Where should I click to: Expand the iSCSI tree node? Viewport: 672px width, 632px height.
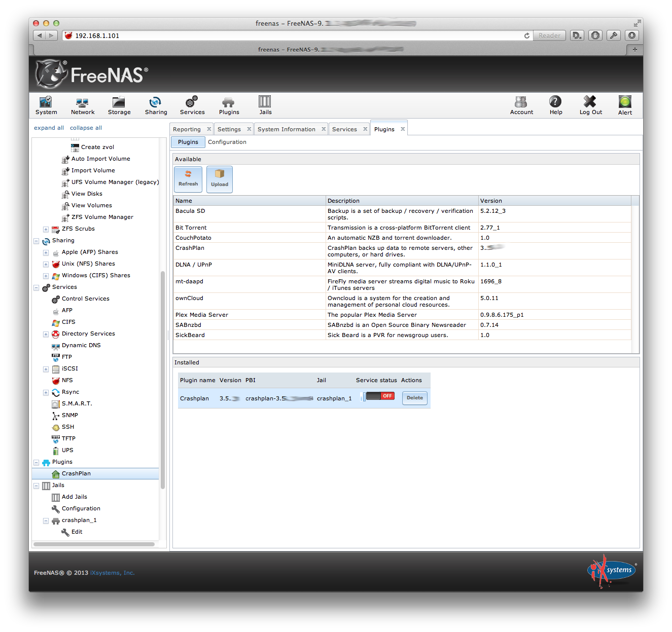(x=46, y=369)
